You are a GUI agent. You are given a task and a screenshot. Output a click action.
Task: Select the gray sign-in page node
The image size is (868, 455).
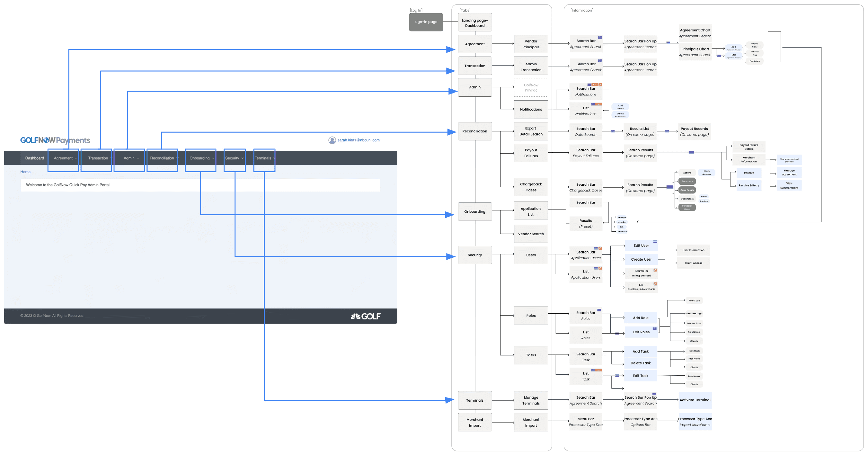click(426, 22)
